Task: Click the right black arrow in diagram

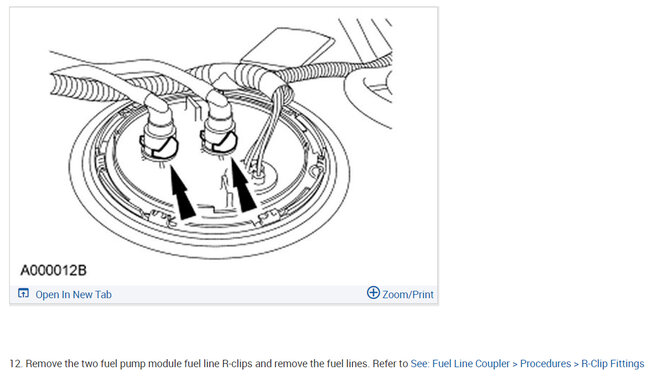Action: (243, 185)
